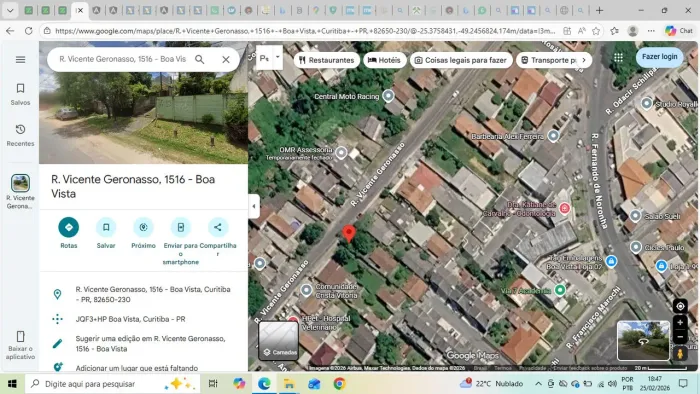
Task: Open the tab list dropdown
Action: coord(10,10)
